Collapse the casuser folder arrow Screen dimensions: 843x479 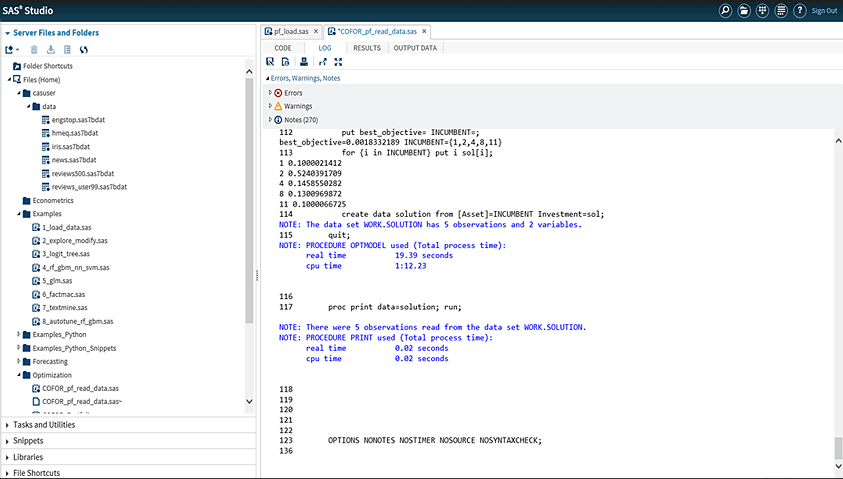click(19, 93)
